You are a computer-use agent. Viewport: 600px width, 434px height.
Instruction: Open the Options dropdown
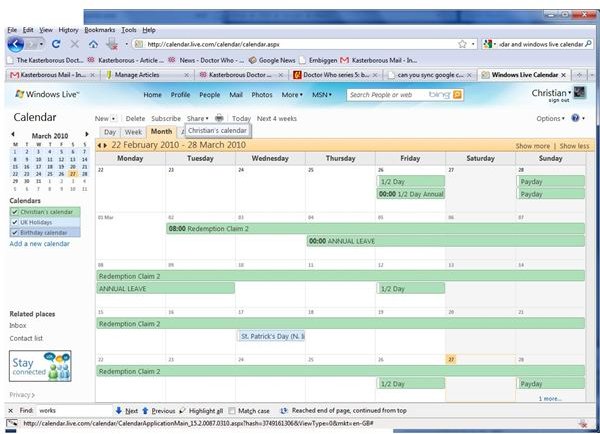click(x=550, y=119)
